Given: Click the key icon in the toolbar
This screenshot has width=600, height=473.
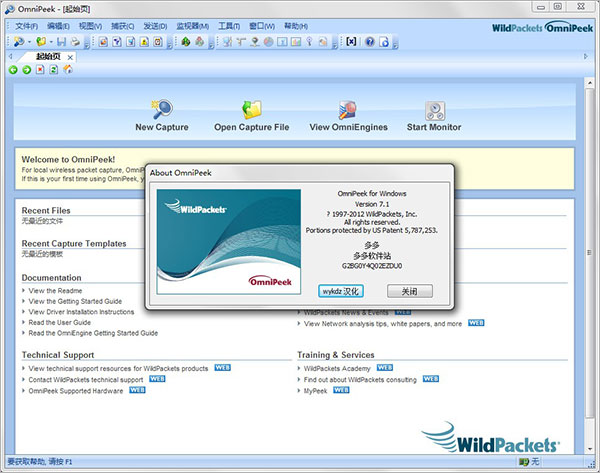Looking at the screenshot, I should [309, 42].
